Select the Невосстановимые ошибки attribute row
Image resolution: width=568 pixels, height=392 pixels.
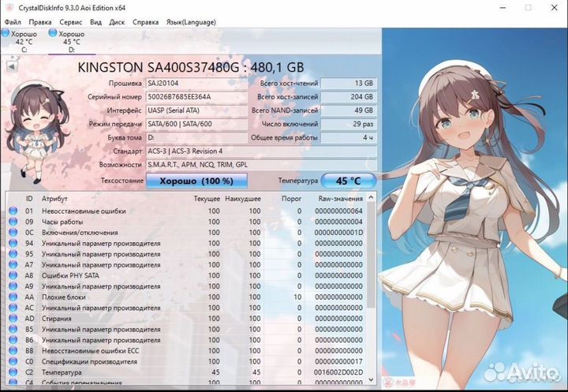186,211
